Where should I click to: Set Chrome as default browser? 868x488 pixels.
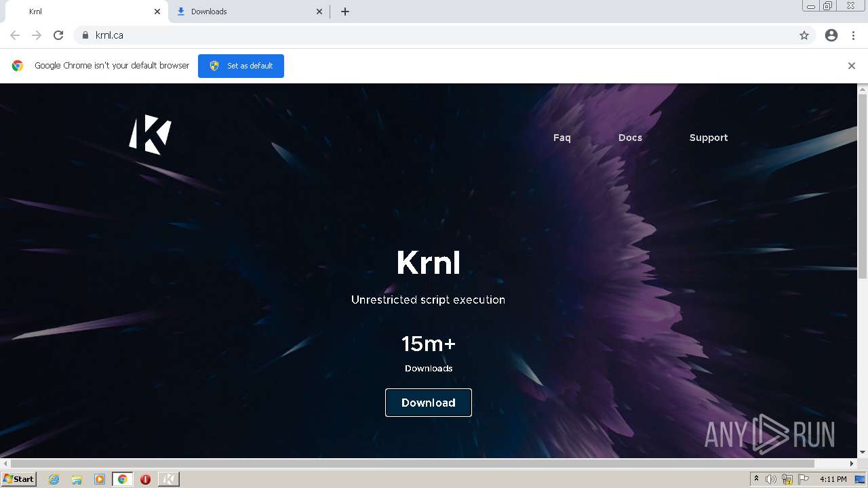[x=241, y=66]
